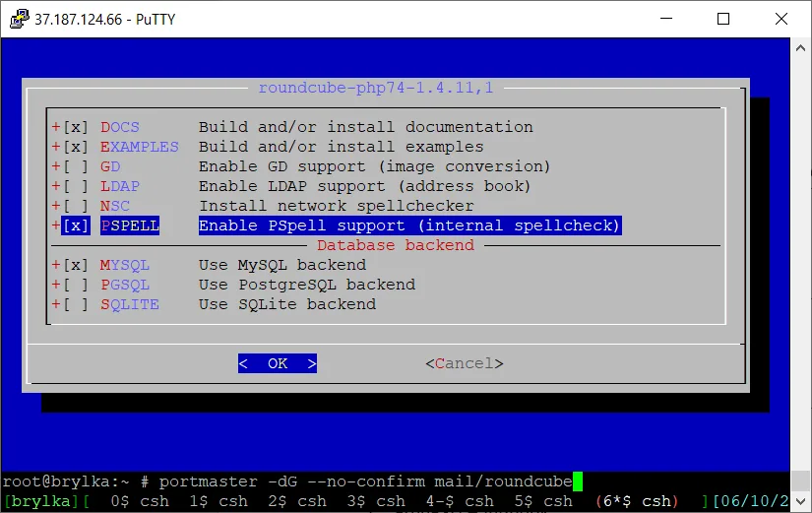
Task: Click 'Install network spellchecker' description
Action: (337, 206)
